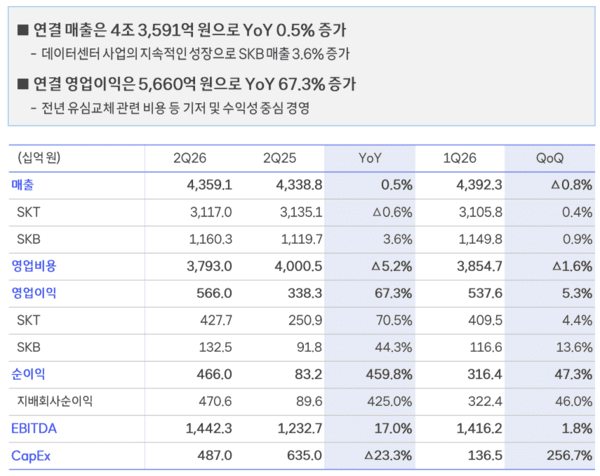600x476 pixels.
Task: Click the SKT label in the 3,117.0 row
Action: (x=28, y=212)
